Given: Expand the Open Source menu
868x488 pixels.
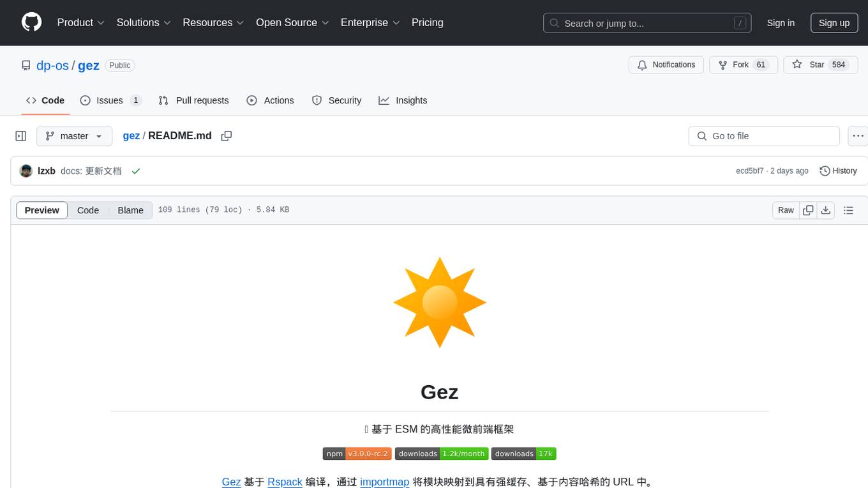Looking at the screenshot, I should pos(292,22).
